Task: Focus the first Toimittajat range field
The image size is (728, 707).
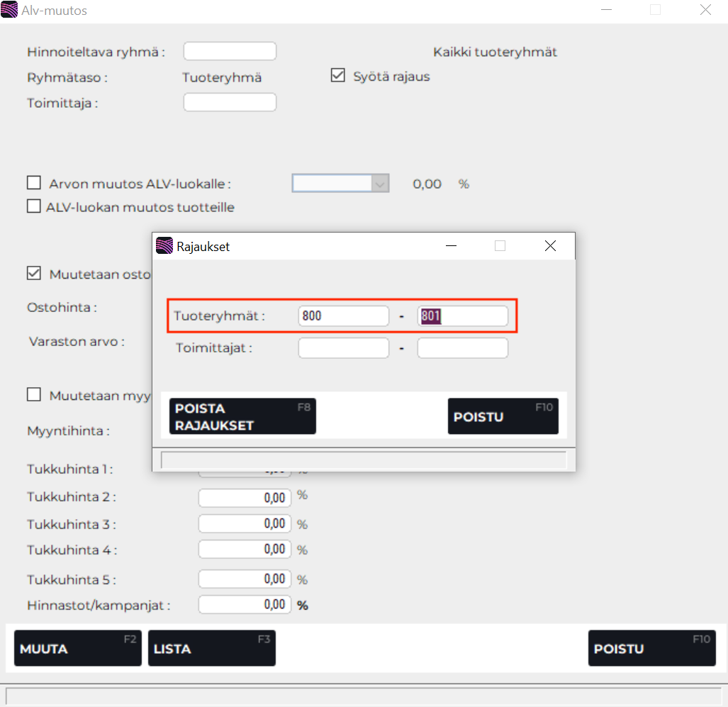Action: click(343, 348)
